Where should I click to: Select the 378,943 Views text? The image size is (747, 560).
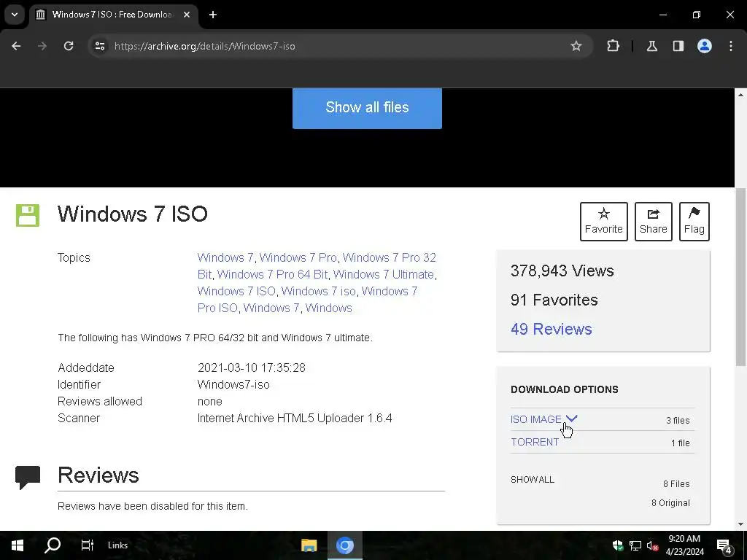(562, 271)
